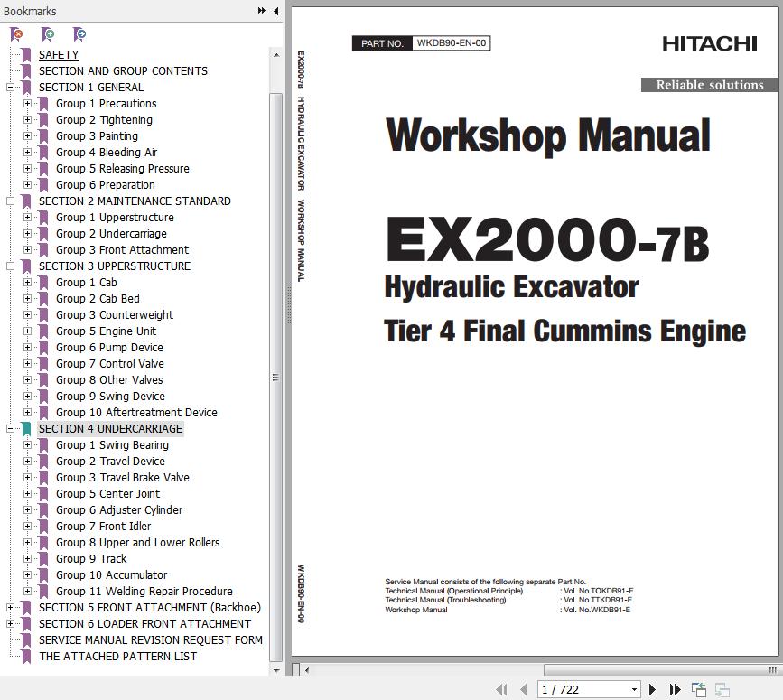Open Group 5 Center Joint bookmark
Image resolution: width=783 pixels, height=700 pixels.
click(x=107, y=494)
